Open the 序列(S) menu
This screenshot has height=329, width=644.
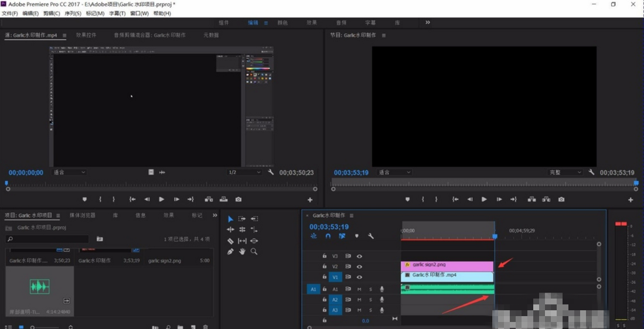pos(73,13)
